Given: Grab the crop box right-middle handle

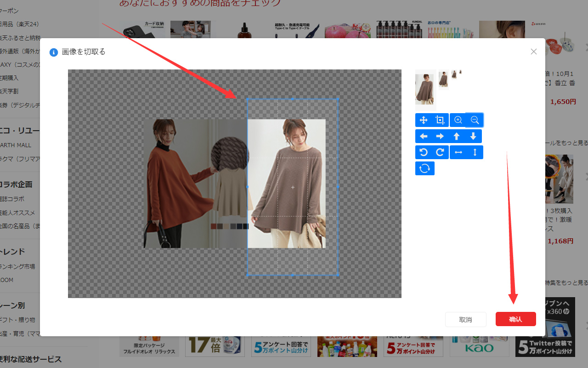Looking at the screenshot, I should point(338,187).
